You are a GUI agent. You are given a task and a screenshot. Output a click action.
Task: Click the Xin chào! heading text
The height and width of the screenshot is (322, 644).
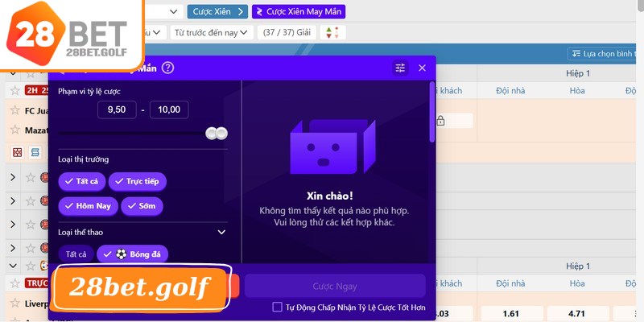[329, 196]
